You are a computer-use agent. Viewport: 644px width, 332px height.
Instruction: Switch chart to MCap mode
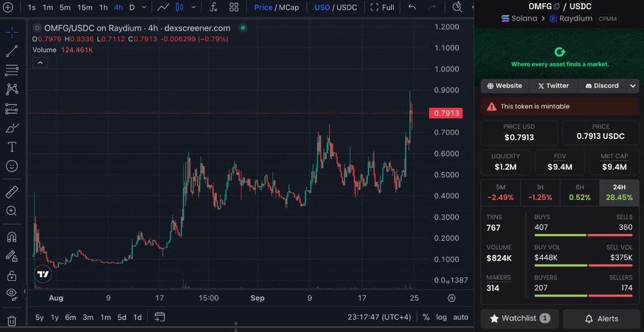pyautogui.click(x=289, y=7)
